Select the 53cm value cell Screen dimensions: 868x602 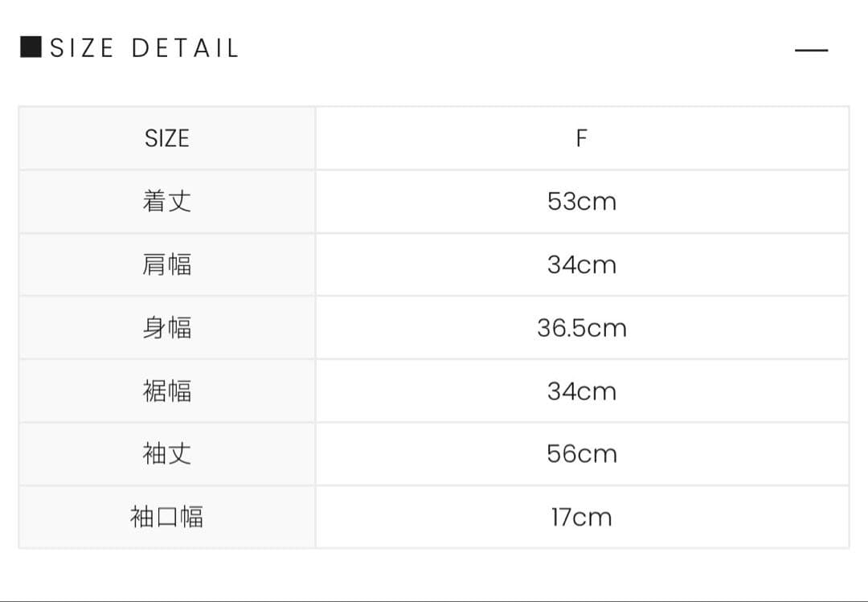pyautogui.click(x=582, y=201)
